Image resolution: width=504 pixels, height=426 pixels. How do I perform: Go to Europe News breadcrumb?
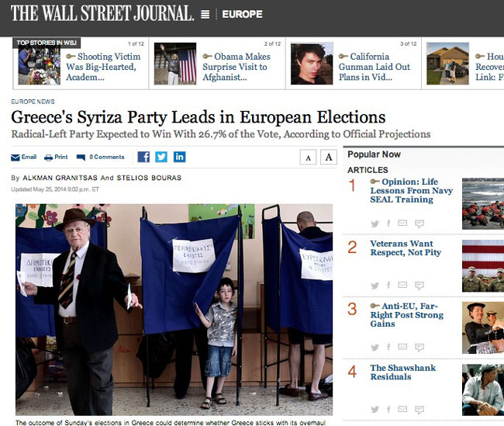(x=33, y=102)
